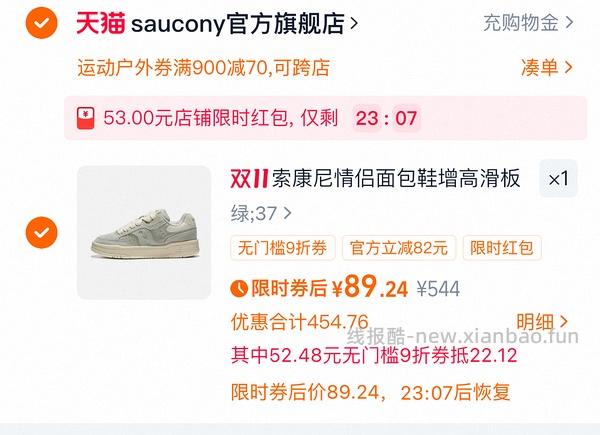Open 充购物金 top-up link
Viewport: 600px width, 435px height.
point(528,23)
